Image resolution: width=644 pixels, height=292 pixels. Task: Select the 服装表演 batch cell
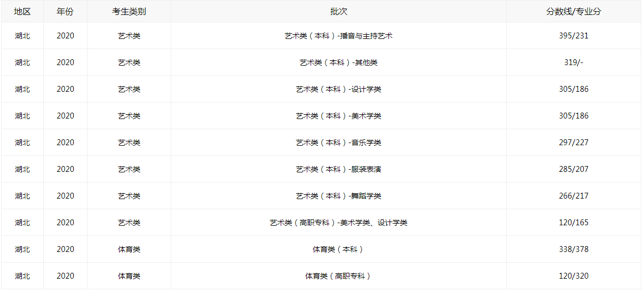pyautogui.click(x=338, y=169)
